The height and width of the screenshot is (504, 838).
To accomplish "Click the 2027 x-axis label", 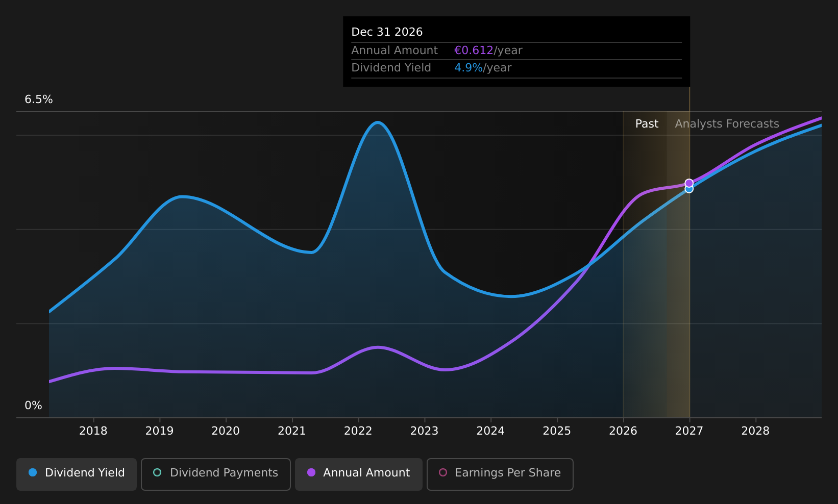I will pos(689,431).
